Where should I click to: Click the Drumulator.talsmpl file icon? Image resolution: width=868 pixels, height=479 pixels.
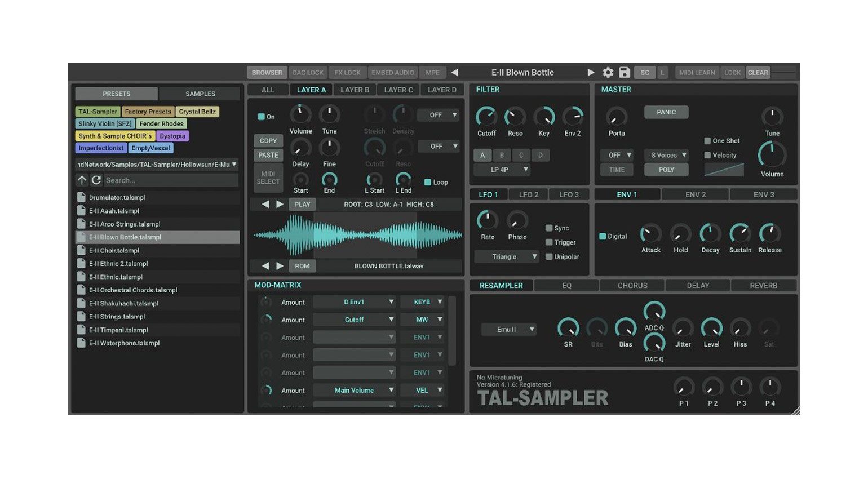pyautogui.click(x=81, y=197)
